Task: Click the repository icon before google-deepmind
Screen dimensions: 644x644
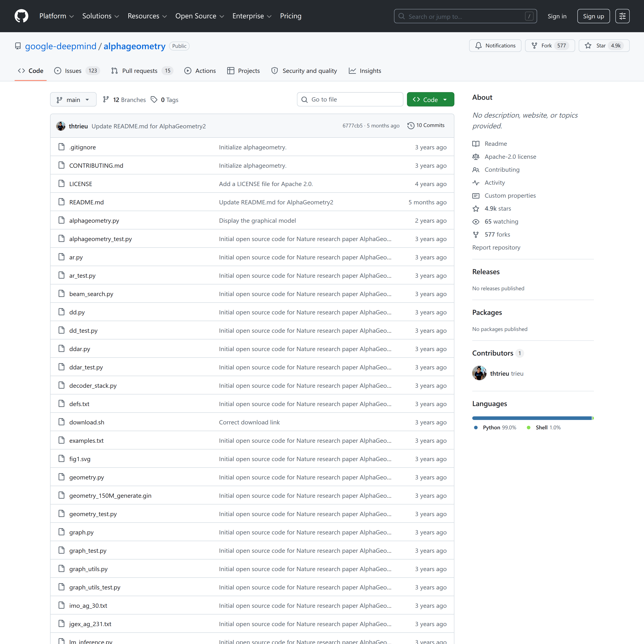Action: click(18, 46)
